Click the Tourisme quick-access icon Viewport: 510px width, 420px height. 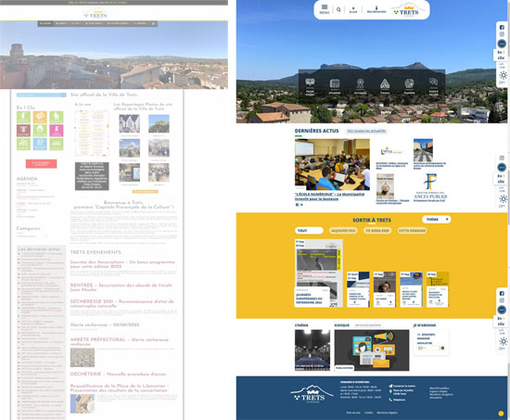(409, 86)
